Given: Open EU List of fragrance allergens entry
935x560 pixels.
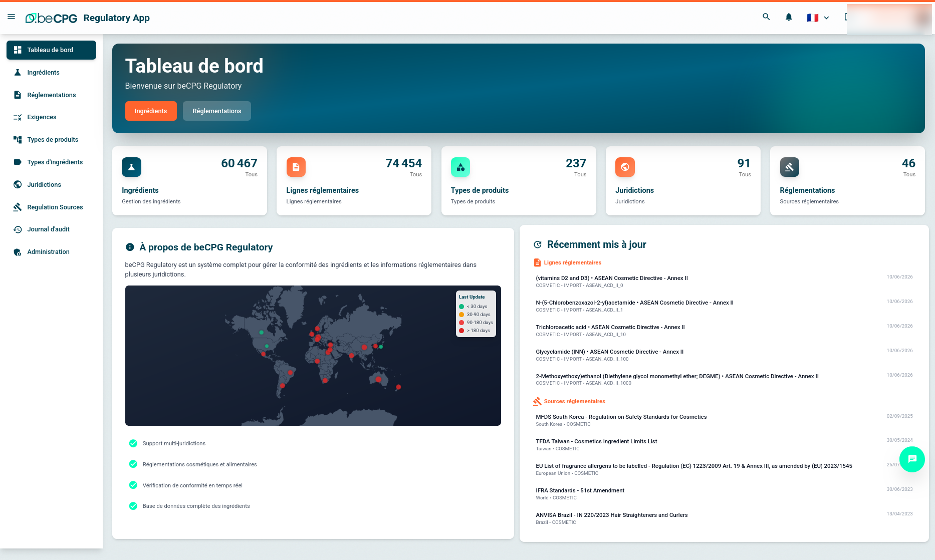Looking at the screenshot, I should tap(724, 469).
